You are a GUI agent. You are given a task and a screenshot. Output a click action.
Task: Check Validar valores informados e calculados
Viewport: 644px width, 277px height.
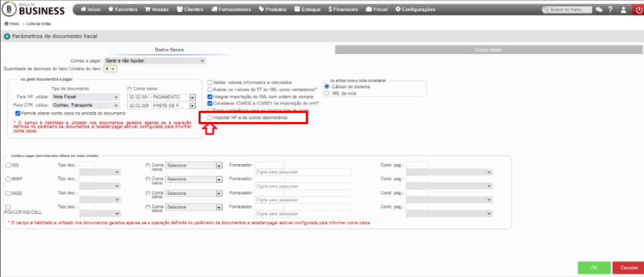[210, 83]
